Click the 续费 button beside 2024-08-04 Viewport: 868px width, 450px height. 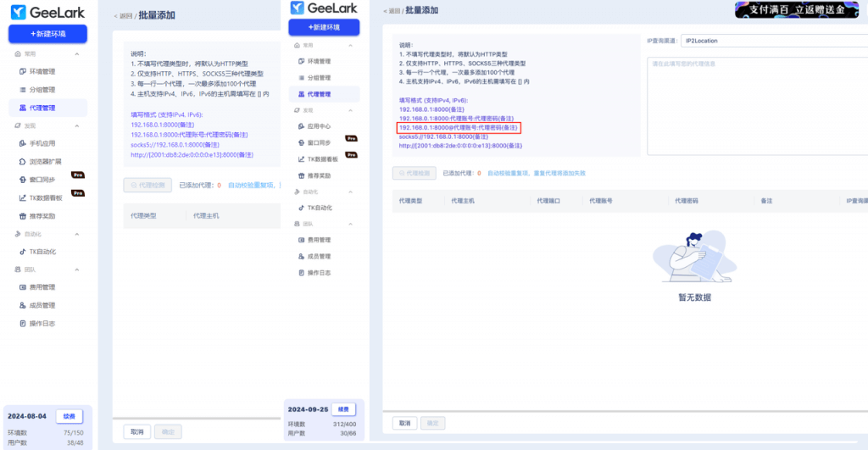(x=70, y=416)
